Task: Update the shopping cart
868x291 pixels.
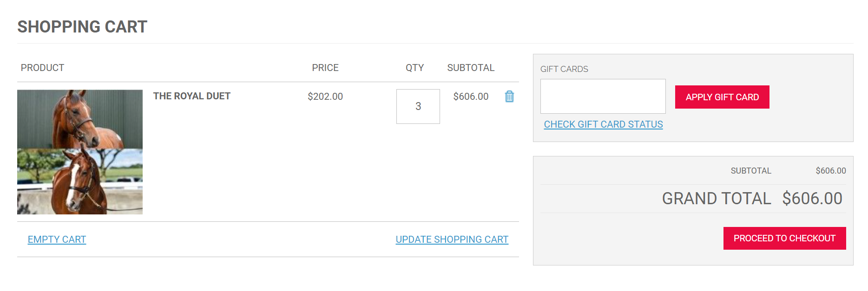Action: tap(452, 239)
